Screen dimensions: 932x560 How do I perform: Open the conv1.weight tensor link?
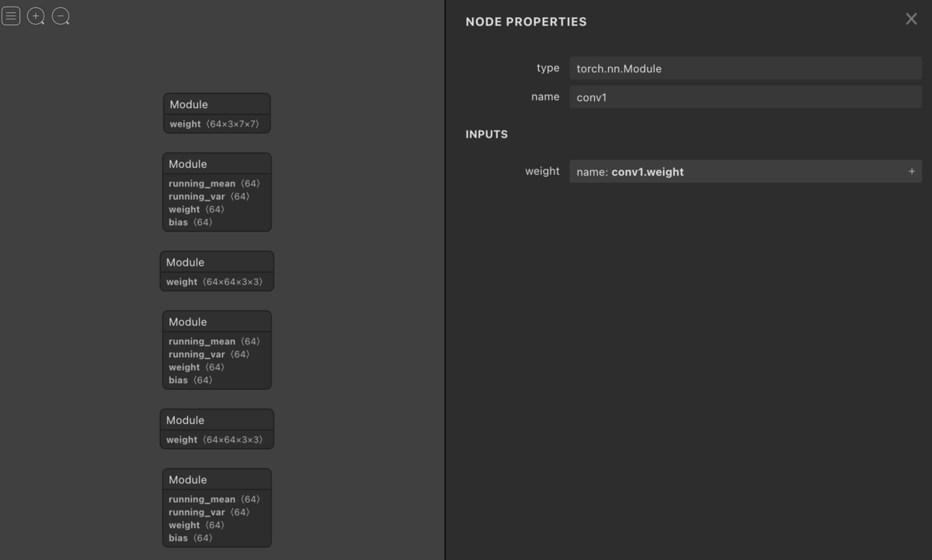point(647,171)
